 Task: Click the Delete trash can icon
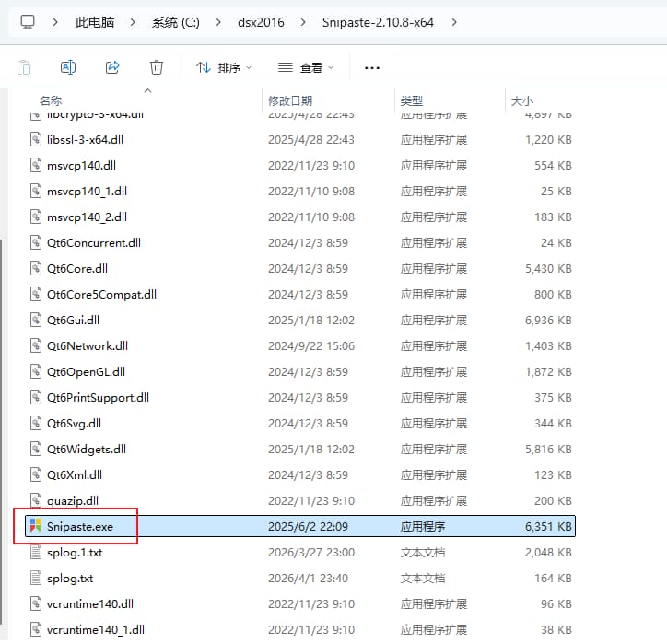(157, 67)
